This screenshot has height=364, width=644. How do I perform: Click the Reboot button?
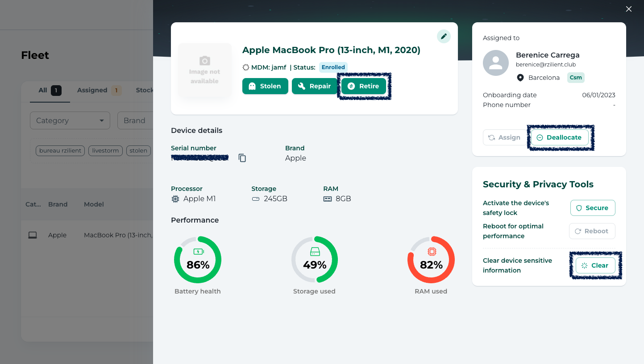pos(592,231)
